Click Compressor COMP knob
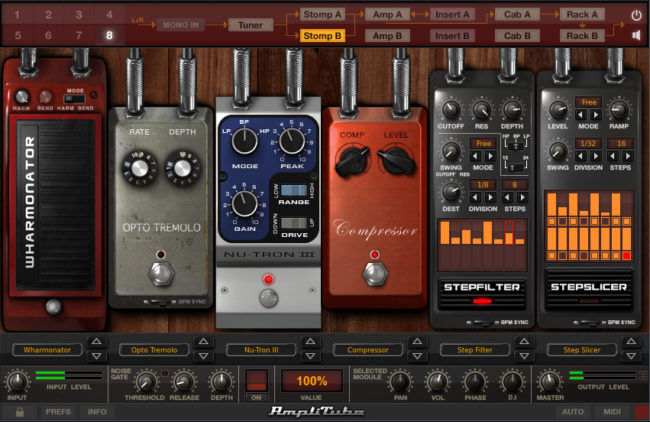The image size is (650, 422). tap(353, 160)
